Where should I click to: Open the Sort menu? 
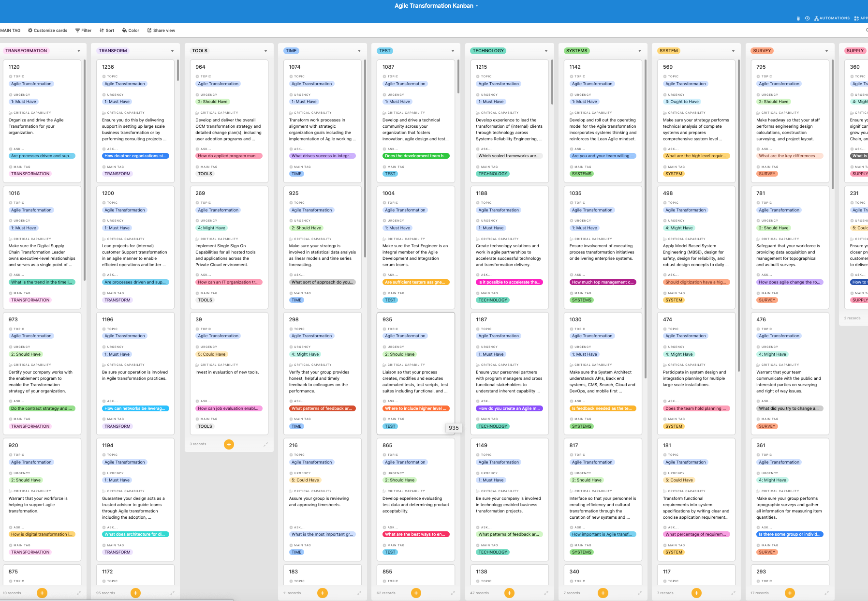point(107,30)
